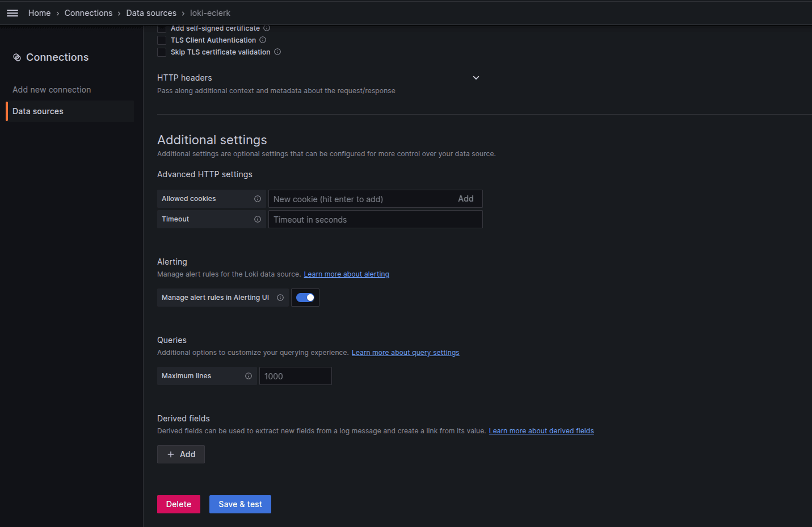Click the Maximum lines info icon

click(249, 375)
